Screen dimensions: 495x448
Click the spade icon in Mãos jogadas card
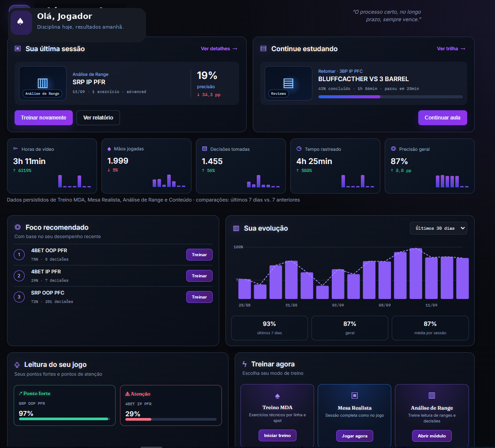coord(109,149)
